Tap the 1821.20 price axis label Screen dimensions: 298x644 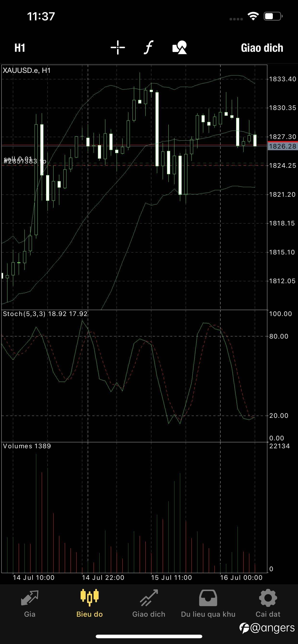282,195
